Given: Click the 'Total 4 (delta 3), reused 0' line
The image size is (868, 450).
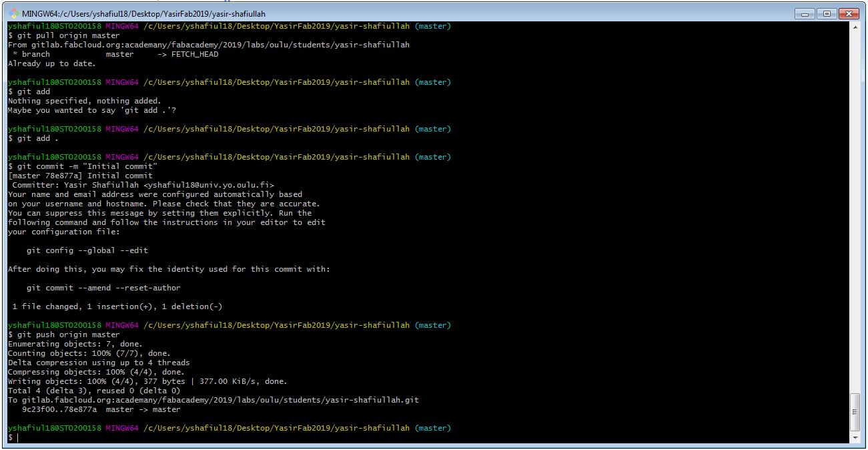Looking at the screenshot, I should tap(94, 391).
